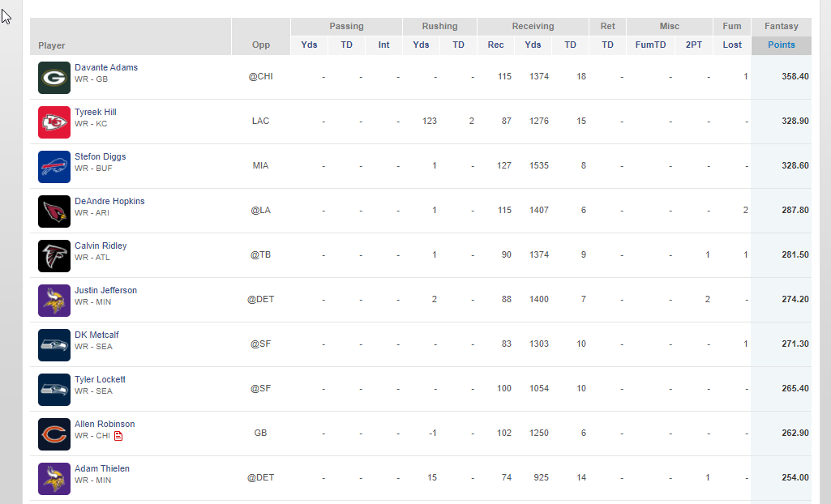This screenshot has height=504, width=831.
Task: Click the Atlanta Falcons logo icon
Action: tap(54, 256)
